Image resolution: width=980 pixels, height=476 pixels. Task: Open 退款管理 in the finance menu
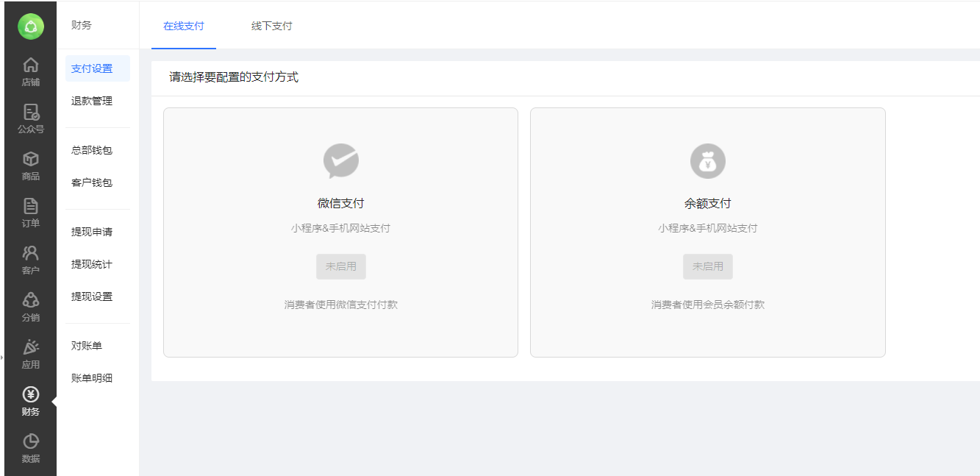(92, 102)
